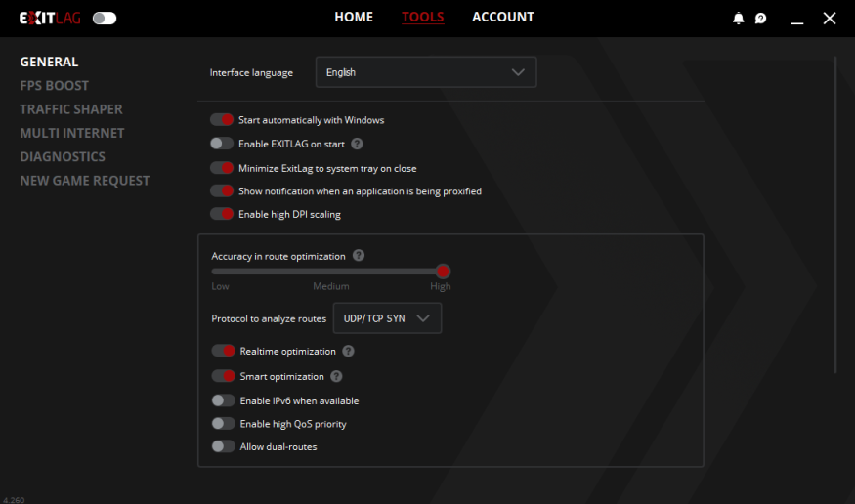The image size is (855, 504).
Task: Enable EXITLAG on start toggle
Action: click(x=222, y=144)
